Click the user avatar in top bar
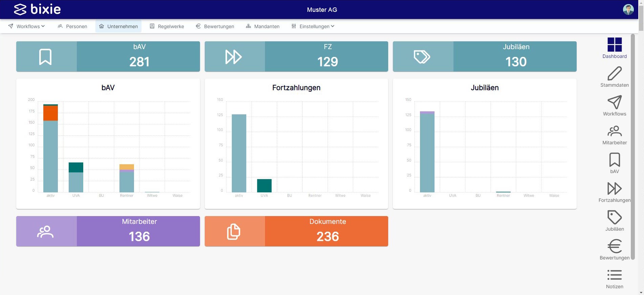 (x=628, y=9)
